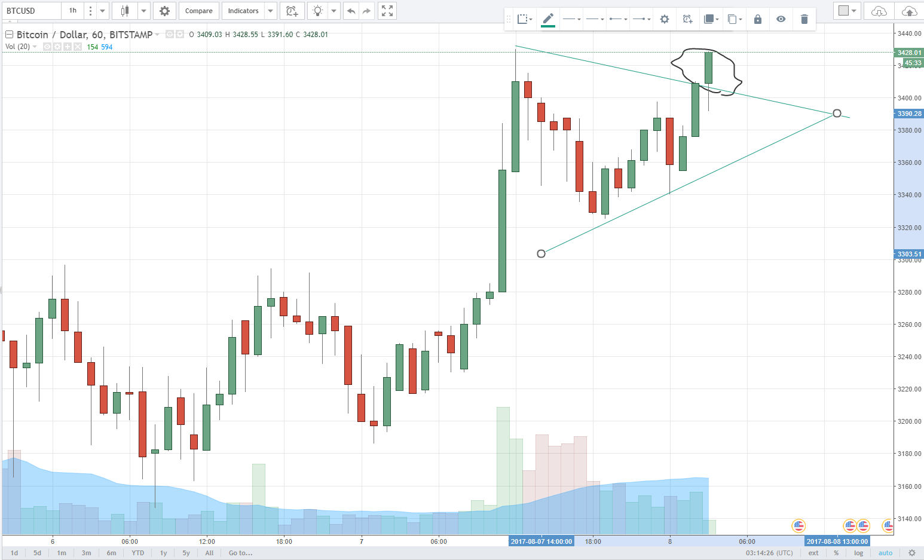Create a price alert with the alarm clock icon
924x560 pixels.
292,11
